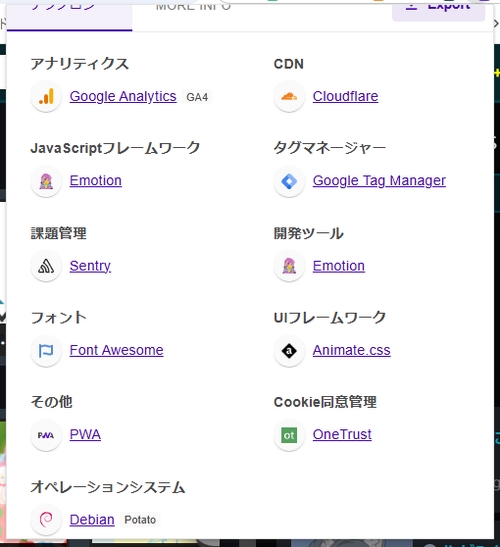
Task: Click the CDN category heading
Action: [x=289, y=64]
